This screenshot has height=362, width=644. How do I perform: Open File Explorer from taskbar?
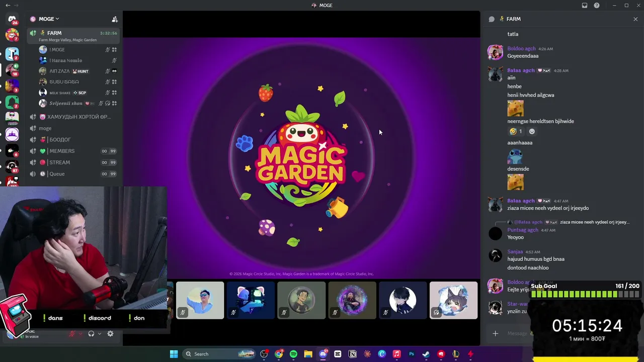tap(308, 354)
